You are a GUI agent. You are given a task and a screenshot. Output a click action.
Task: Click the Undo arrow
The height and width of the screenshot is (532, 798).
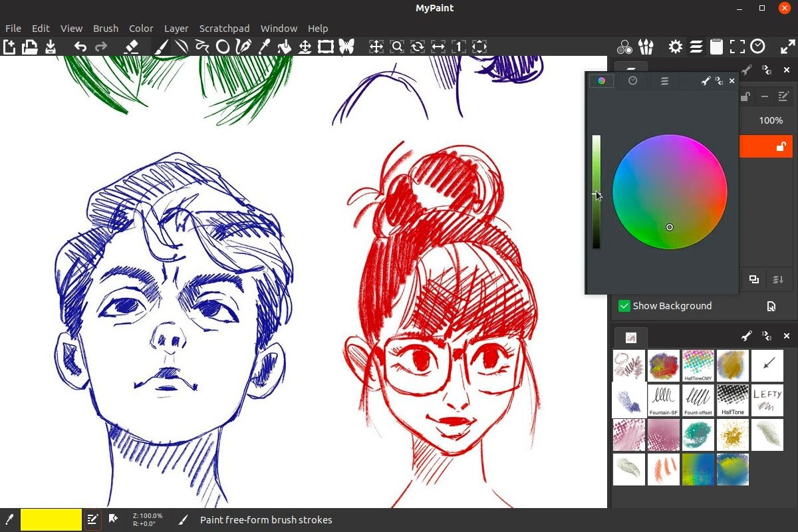[x=80, y=47]
